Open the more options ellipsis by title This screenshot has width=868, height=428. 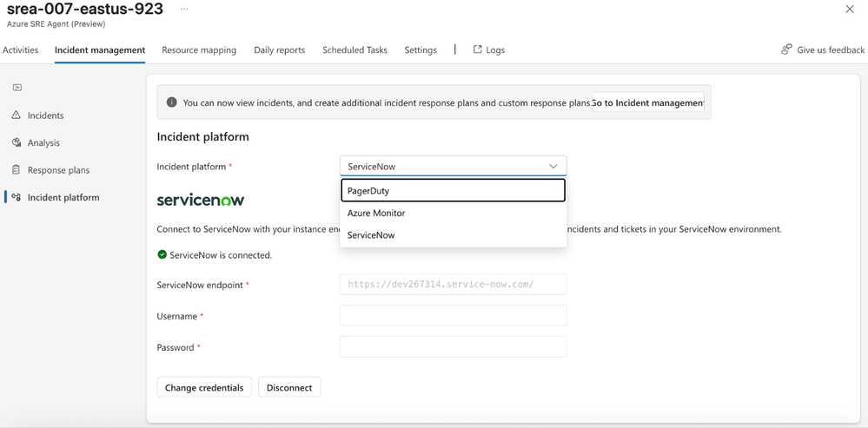[184, 9]
